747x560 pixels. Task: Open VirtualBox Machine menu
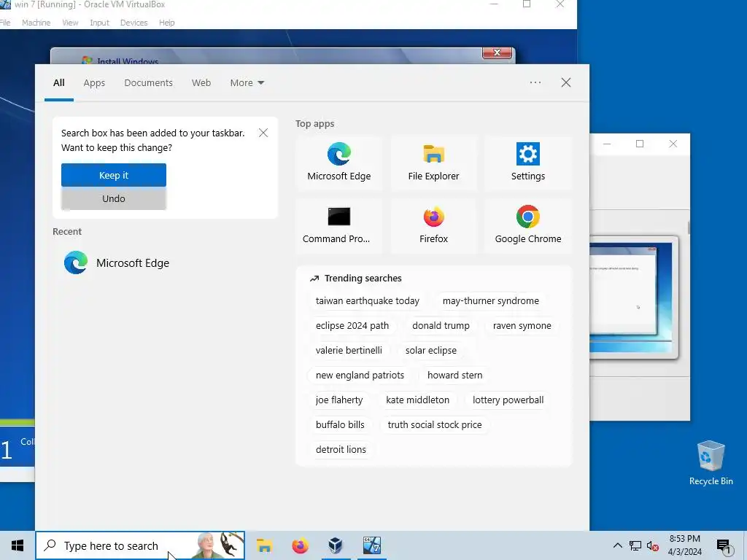(36, 23)
